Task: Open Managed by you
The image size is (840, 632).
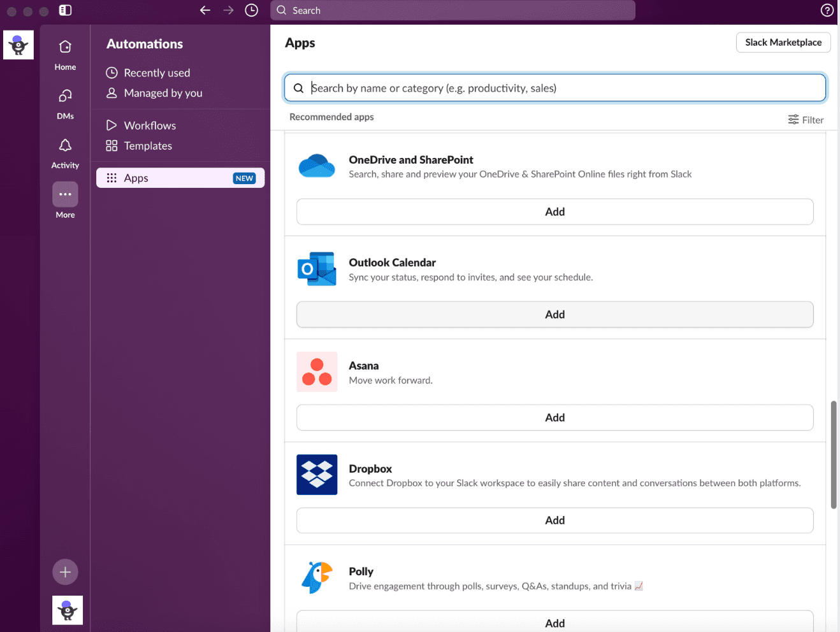Action: pyautogui.click(x=154, y=93)
